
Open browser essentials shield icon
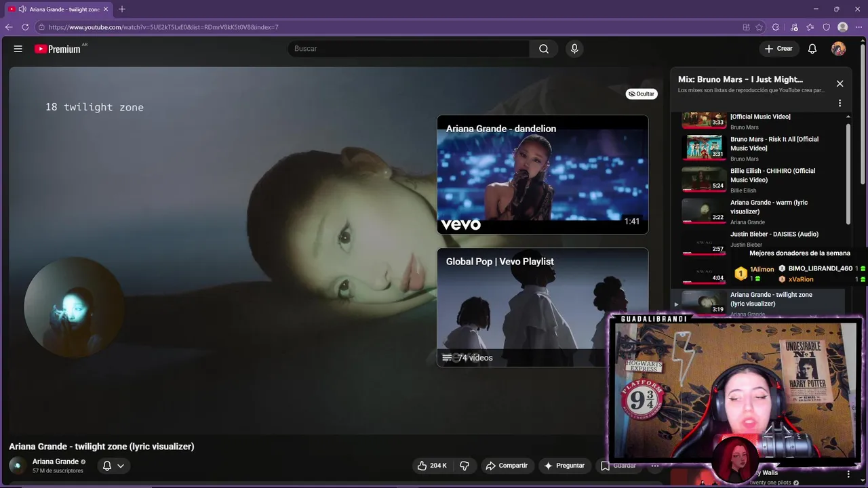pos(827,27)
